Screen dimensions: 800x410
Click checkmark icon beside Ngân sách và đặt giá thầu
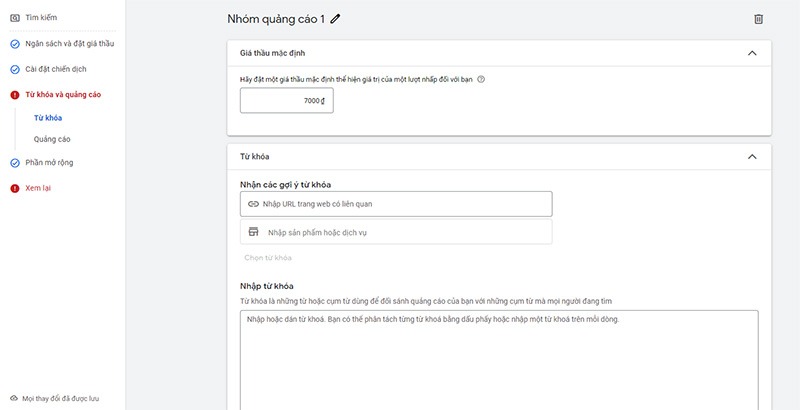[x=14, y=44]
